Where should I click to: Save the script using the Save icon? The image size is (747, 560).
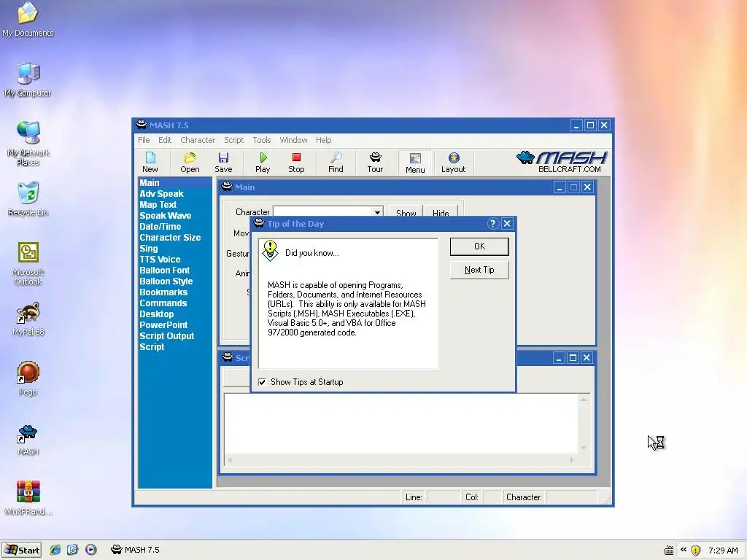tap(223, 163)
